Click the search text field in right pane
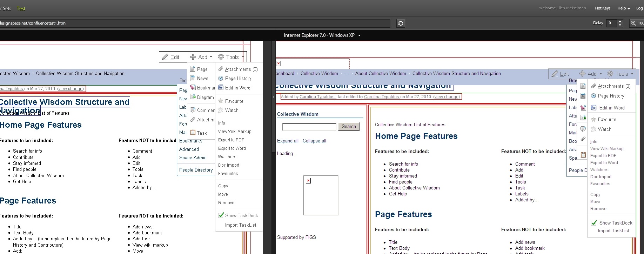Screen dimensions: 644x254 pos(309,127)
